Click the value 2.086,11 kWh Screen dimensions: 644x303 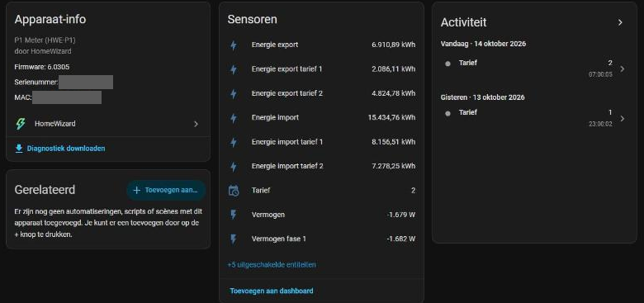click(x=394, y=69)
